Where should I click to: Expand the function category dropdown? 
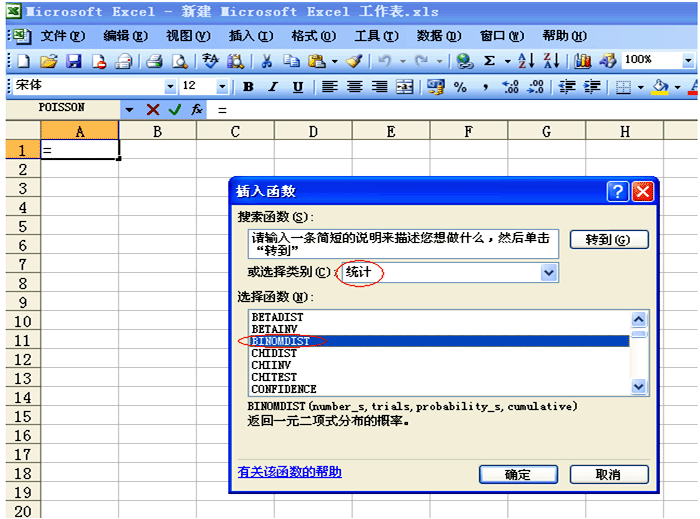click(x=548, y=273)
